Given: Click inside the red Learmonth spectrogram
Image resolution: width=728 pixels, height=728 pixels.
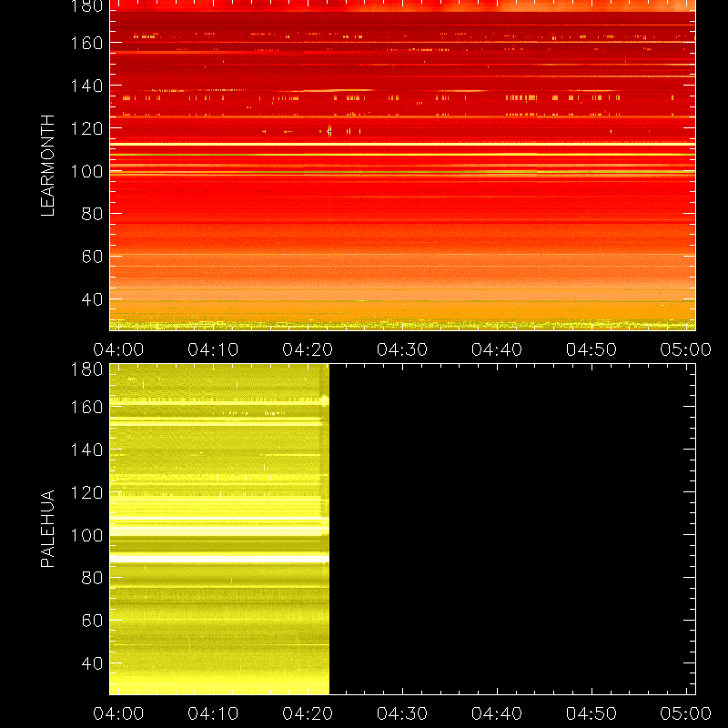Looking at the screenshot, I should 402,166.
